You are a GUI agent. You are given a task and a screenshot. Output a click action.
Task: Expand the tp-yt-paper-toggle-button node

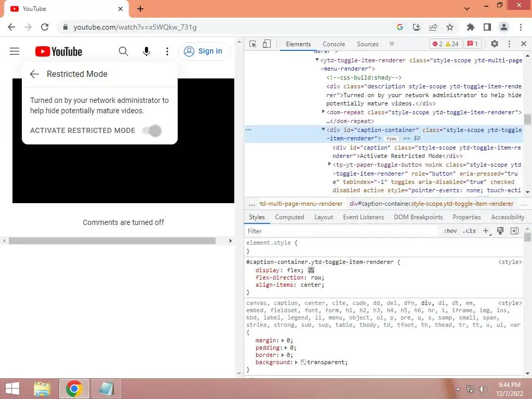coord(329,164)
